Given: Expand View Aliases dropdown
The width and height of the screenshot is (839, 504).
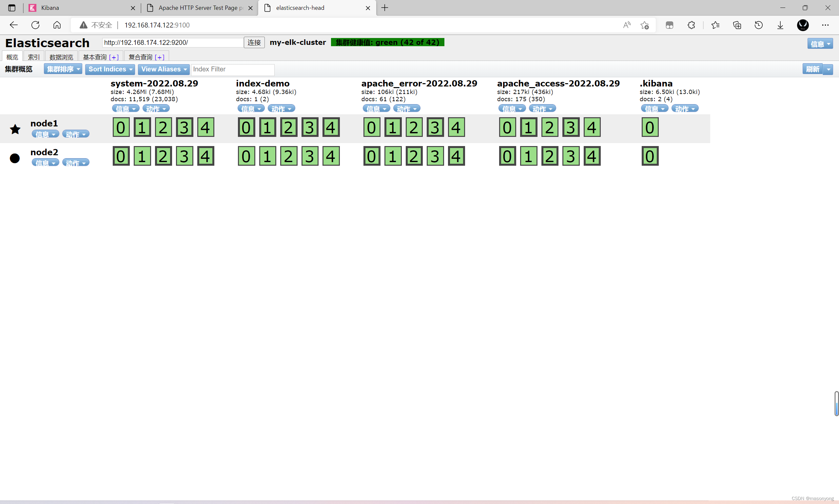Looking at the screenshot, I should [x=164, y=69].
